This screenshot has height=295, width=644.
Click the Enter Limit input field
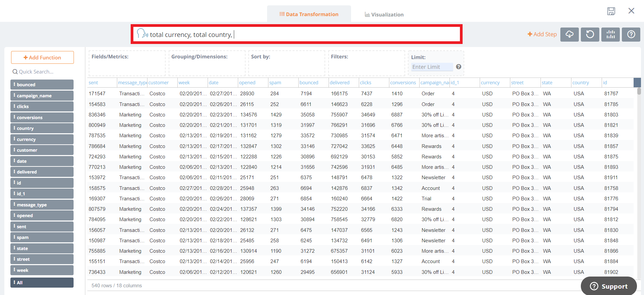tap(432, 67)
